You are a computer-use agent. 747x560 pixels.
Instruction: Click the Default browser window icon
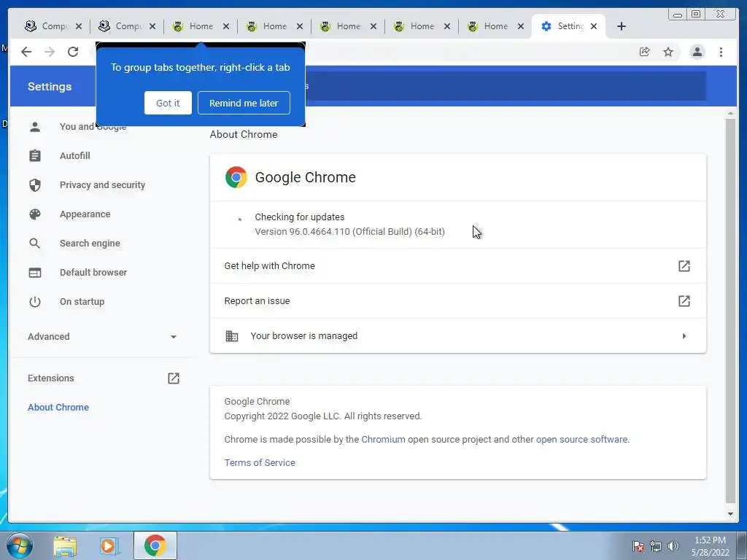click(x=35, y=273)
